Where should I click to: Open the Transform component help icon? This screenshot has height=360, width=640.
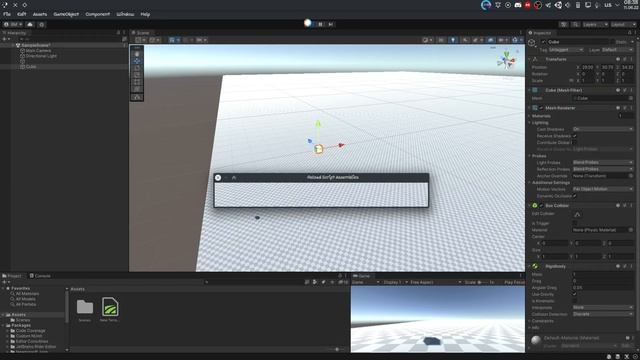click(x=618, y=59)
